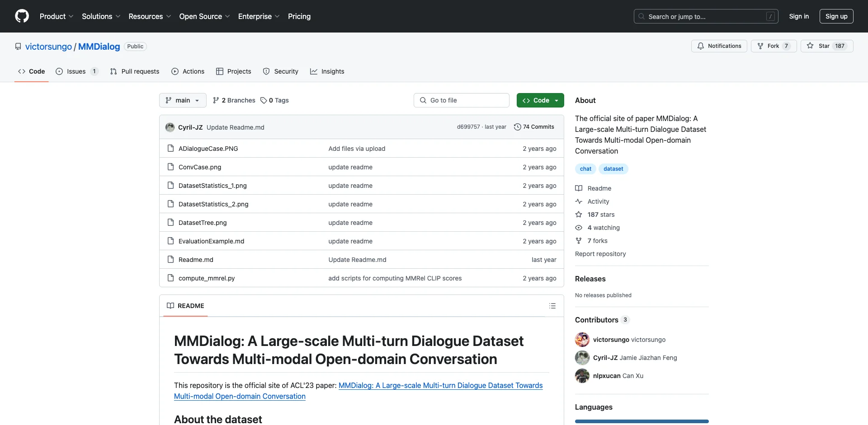
Task: Select the README tab
Action: click(x=185, y=306)
